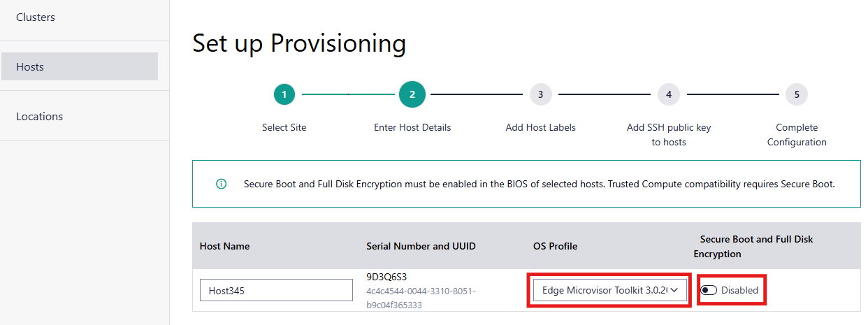The image size is (868, 325).
Task: Click the Select Site step label
Action: click(284, 127)
